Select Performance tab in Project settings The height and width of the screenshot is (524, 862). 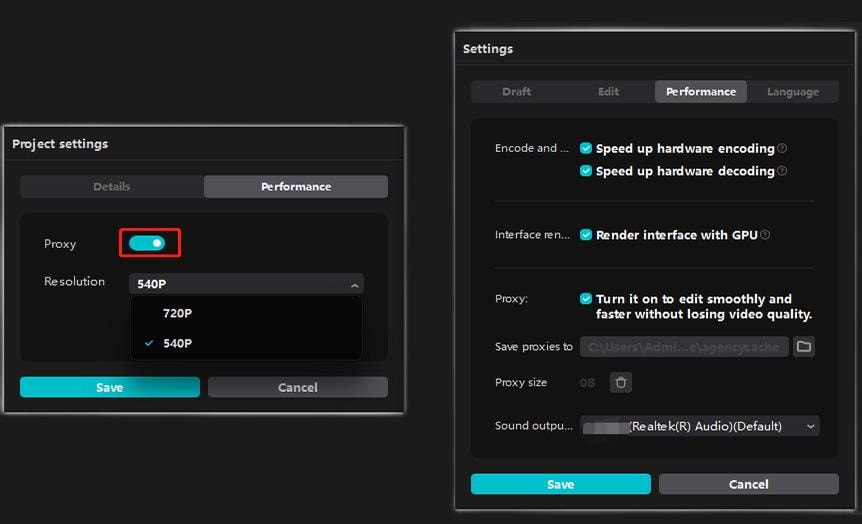[x=296, y=186]
